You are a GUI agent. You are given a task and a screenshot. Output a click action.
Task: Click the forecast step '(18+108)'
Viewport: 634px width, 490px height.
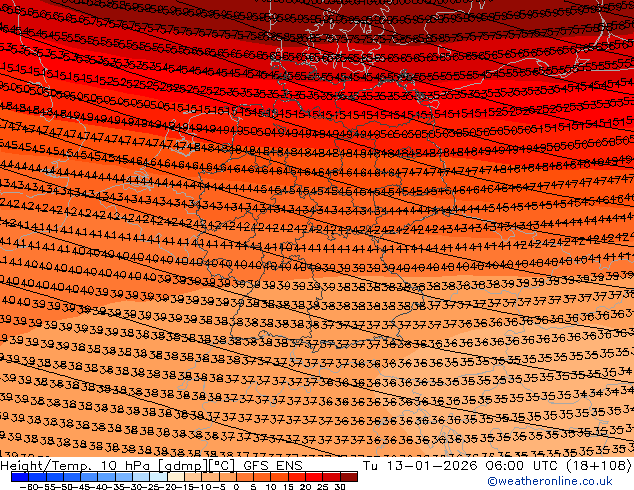tap(600, 466)
